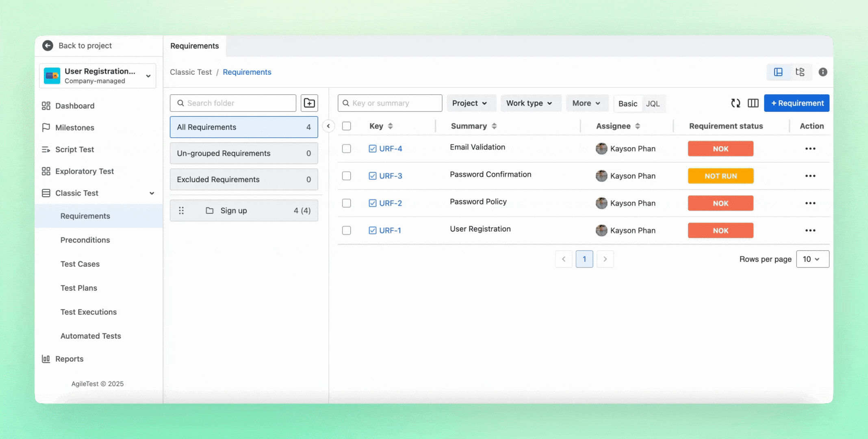
Task: Open the column settings icon
Action: (x=753, y=103)
